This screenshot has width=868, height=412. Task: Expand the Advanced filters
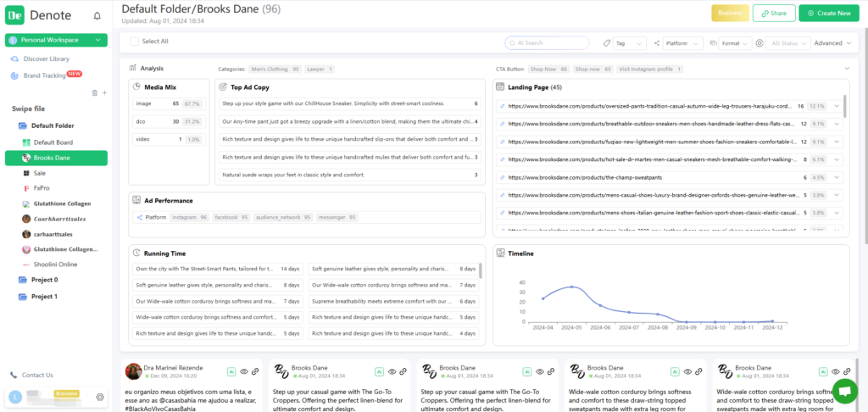[x=832, y=42]
